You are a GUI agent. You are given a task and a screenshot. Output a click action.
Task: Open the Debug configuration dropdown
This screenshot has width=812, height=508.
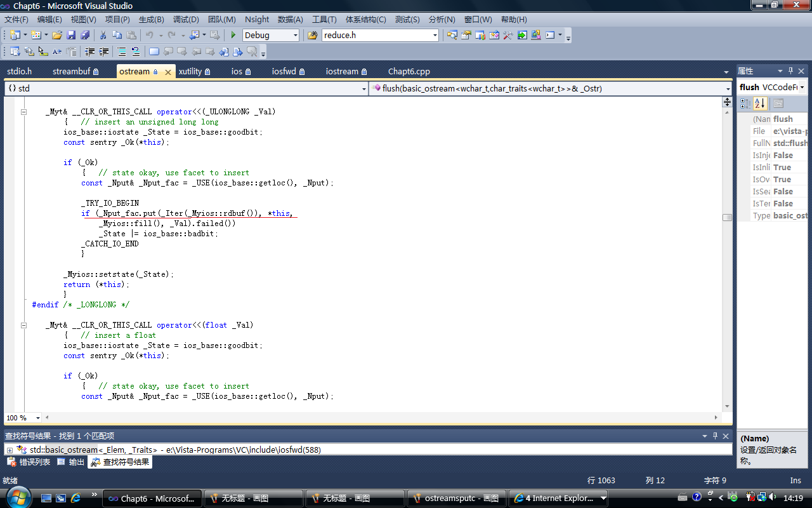click(295, 36)
